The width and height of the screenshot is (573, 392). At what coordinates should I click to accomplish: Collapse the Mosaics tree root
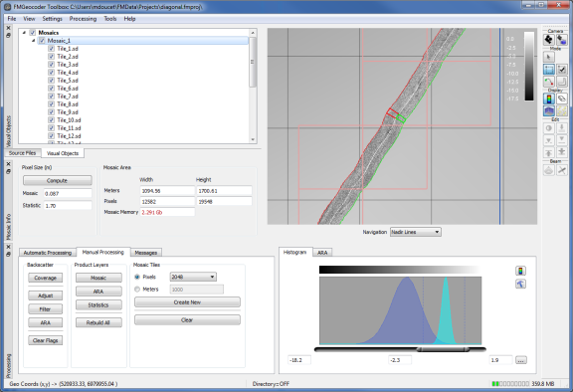coord(25,33)
